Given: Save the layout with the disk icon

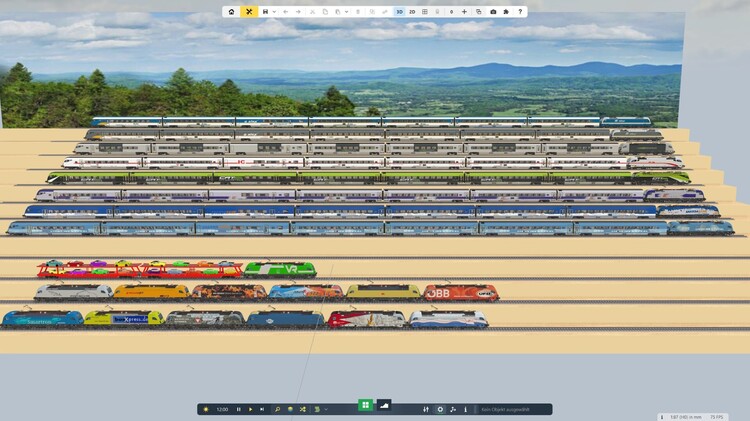Looking at the screenshot, I should click(x=265, y=11).
